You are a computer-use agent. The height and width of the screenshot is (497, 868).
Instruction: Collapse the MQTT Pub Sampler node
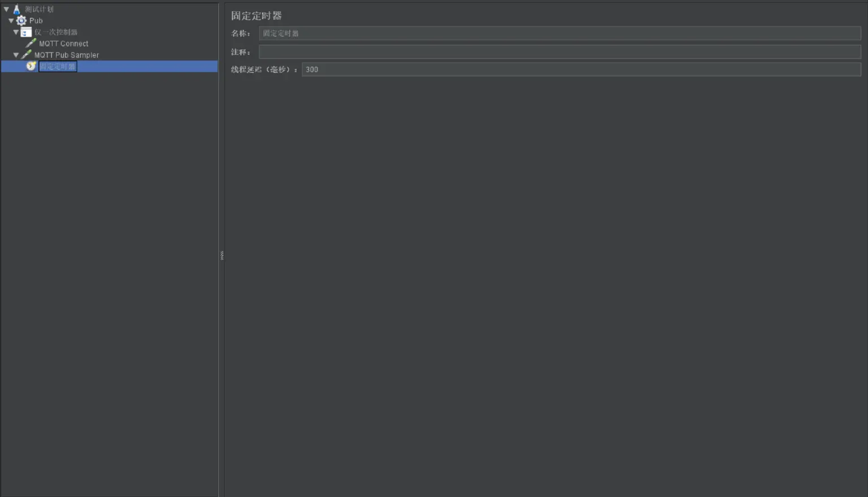click(16, 55)
